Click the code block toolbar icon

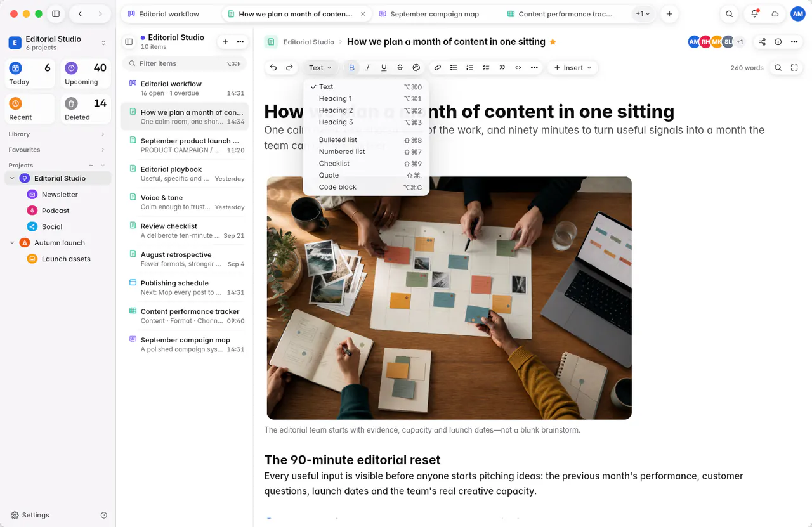click(518, 68)
